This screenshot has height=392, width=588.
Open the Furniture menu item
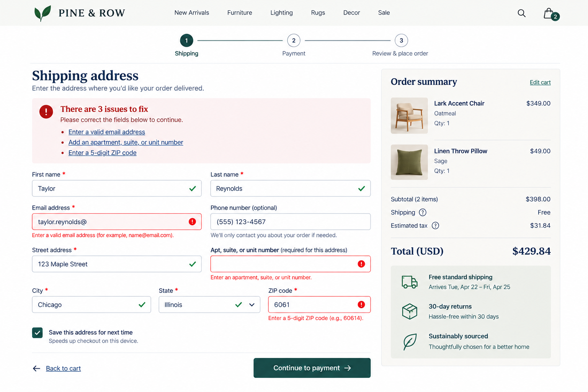coord(240,13)
